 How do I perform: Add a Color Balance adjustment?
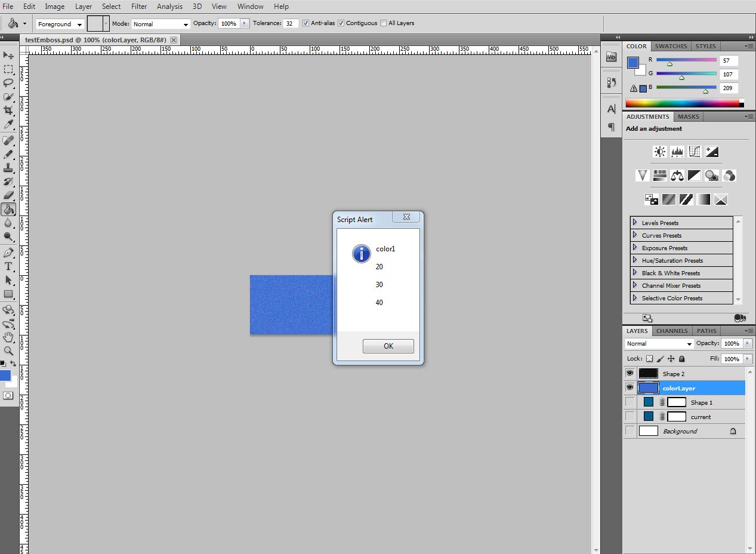tap(677, 176)
